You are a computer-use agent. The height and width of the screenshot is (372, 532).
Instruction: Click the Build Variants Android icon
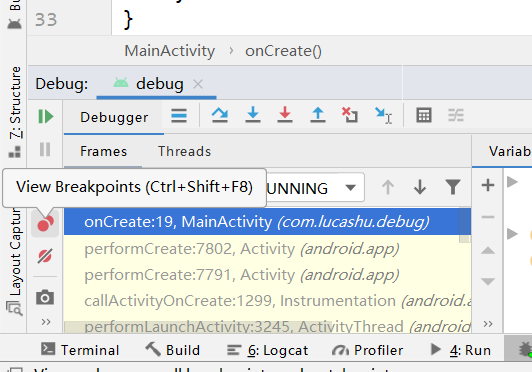click(14, 24)
